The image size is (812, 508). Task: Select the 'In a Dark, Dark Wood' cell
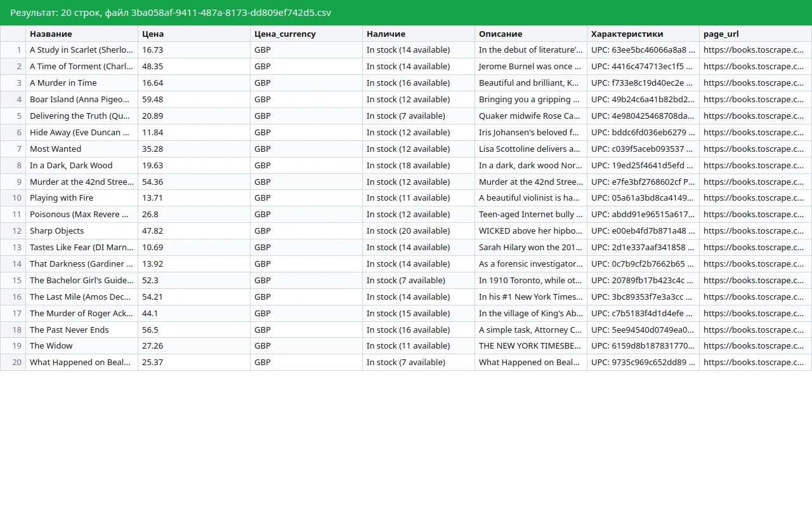coord(82,165)
